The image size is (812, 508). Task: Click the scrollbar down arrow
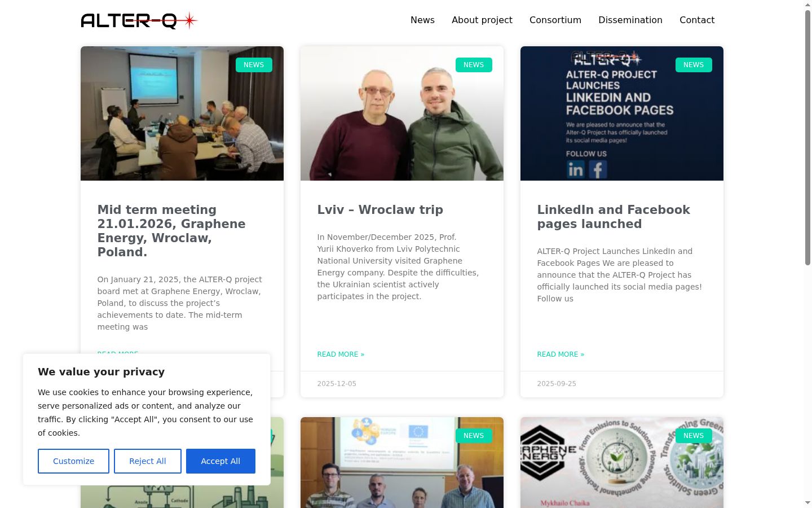807,503
